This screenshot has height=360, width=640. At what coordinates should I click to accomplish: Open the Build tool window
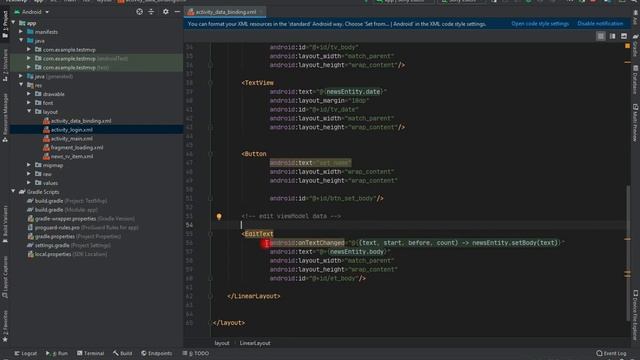point(122,353)
